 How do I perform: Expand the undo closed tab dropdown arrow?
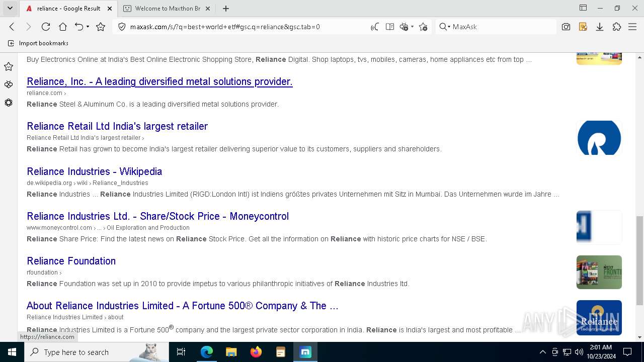[x=88, y=27]
